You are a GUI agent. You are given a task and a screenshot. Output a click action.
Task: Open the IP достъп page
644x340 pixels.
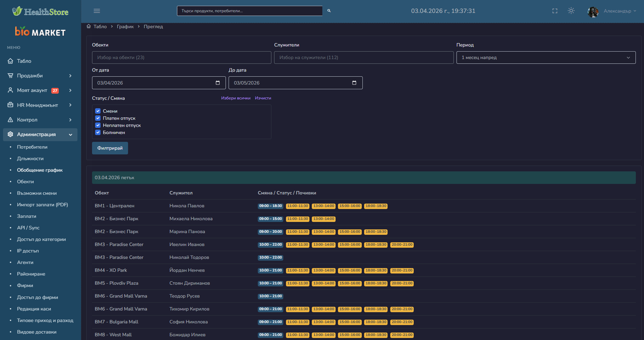click(x=28, y=251)
